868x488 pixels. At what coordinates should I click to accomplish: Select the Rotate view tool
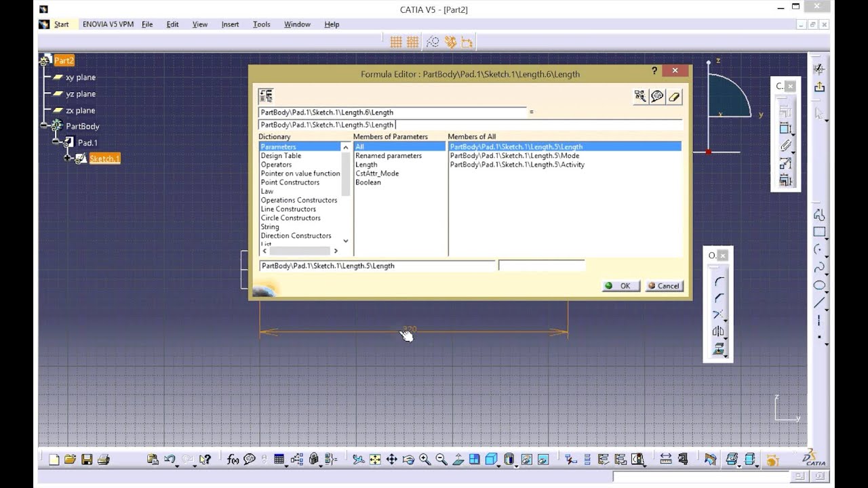coord(408,460)
